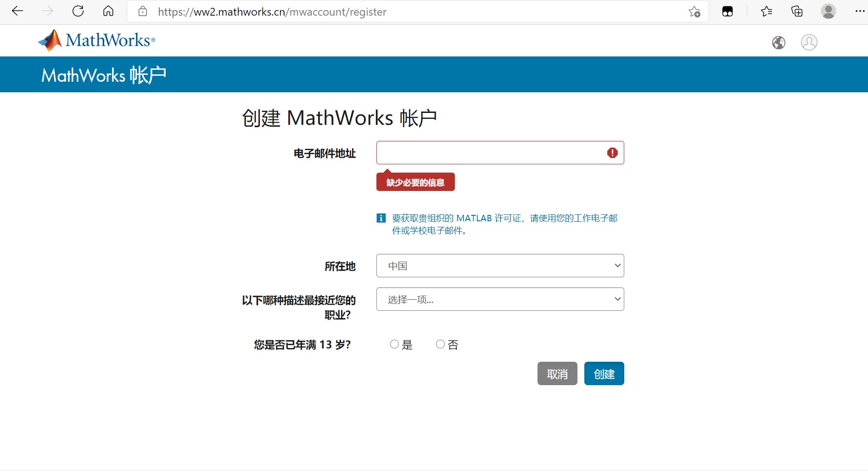868x471 pixels.
Task: View site info via the lock icon
Action: 143,11
